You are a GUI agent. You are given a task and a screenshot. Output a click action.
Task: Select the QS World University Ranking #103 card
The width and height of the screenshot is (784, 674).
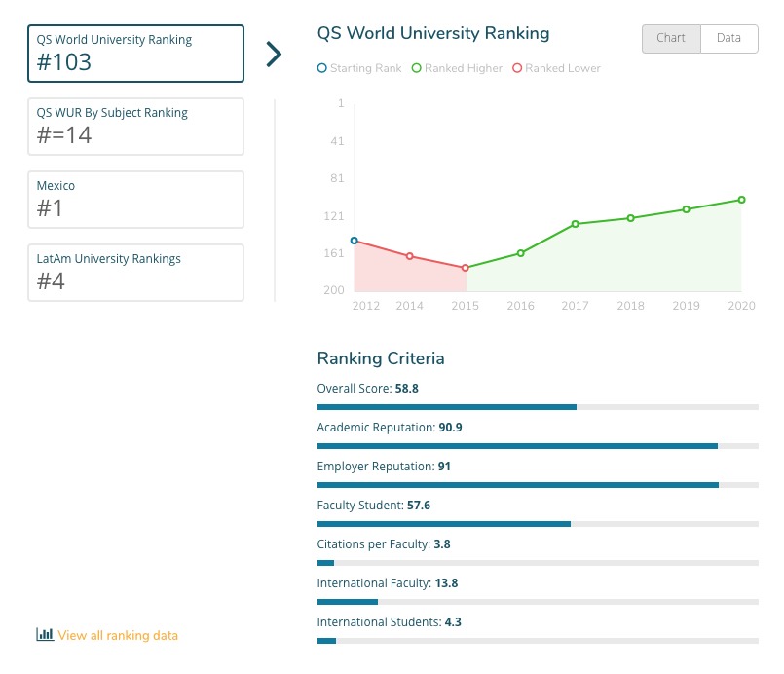tap(135, 54)
